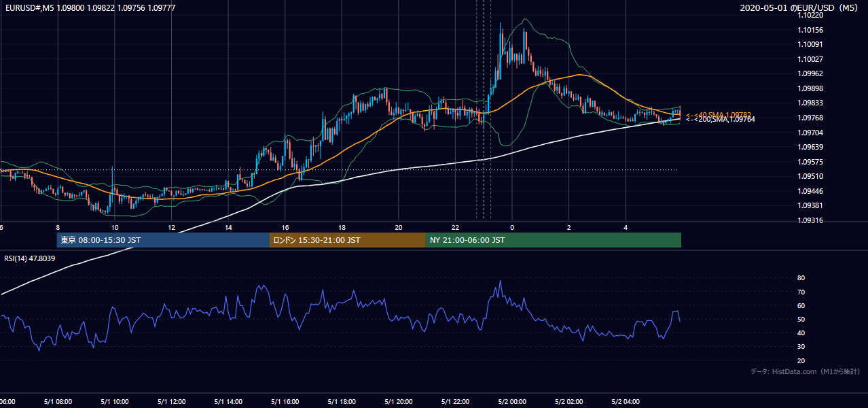Click price axis label 1.10027
Viewport: 868px width, 408px height.
812,59
